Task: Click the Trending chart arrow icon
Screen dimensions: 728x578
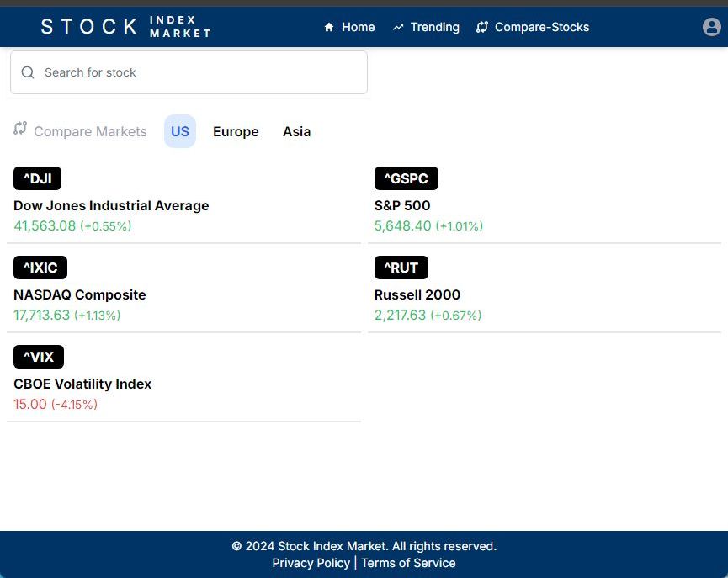Action: point(398,28)
